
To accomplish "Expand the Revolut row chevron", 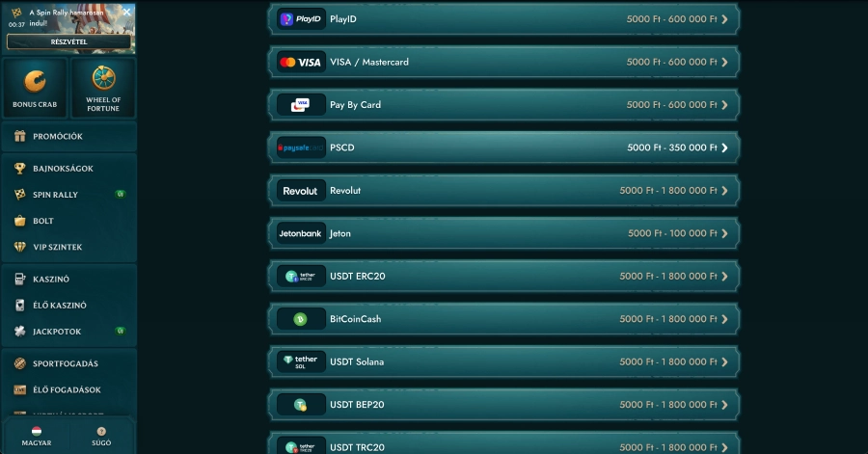I will (724, 190).
